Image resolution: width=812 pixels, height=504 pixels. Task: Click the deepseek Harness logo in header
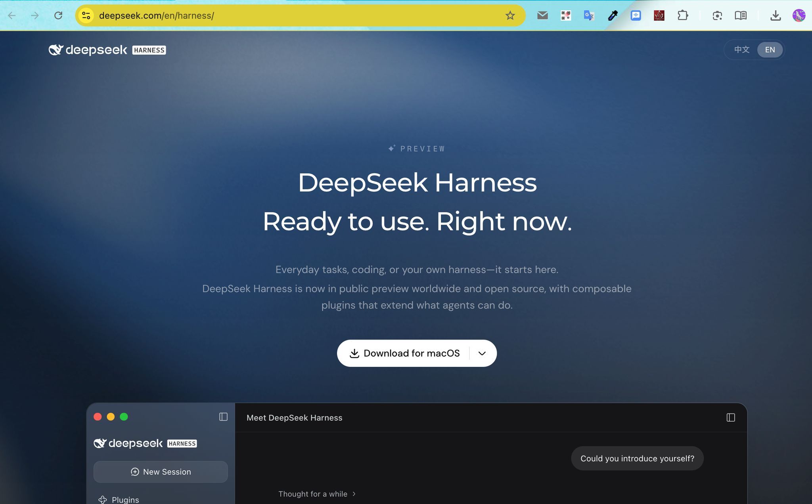coord(107,50)
